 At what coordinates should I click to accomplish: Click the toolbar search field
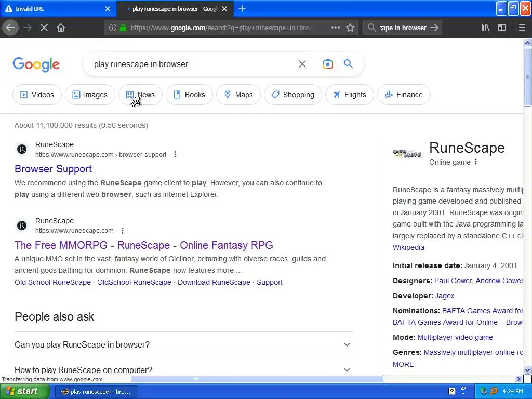[402, 28]
